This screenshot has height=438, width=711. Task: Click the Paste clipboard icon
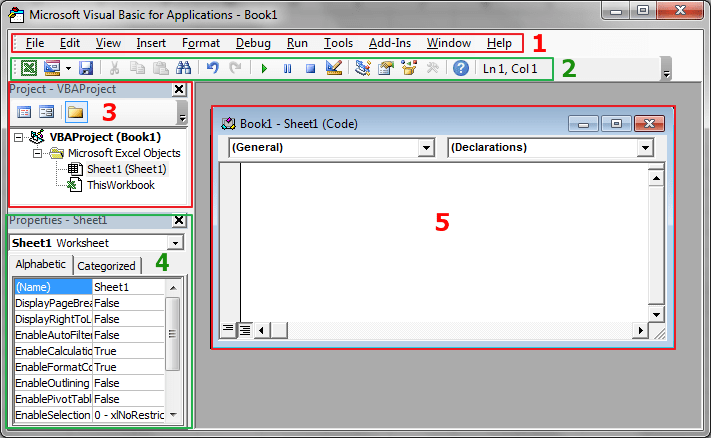pyautogui.click(x=160, y=68)
